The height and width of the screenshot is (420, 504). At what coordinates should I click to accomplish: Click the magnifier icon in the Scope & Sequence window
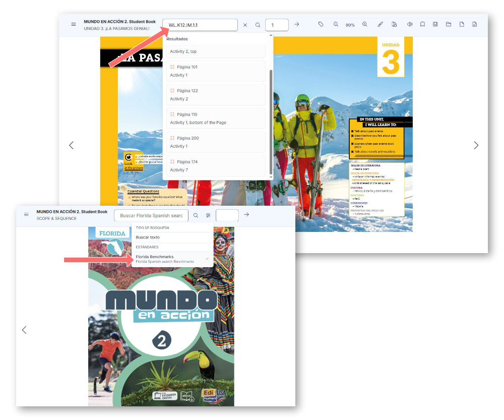pyautogui.click(x=196, y=215)
